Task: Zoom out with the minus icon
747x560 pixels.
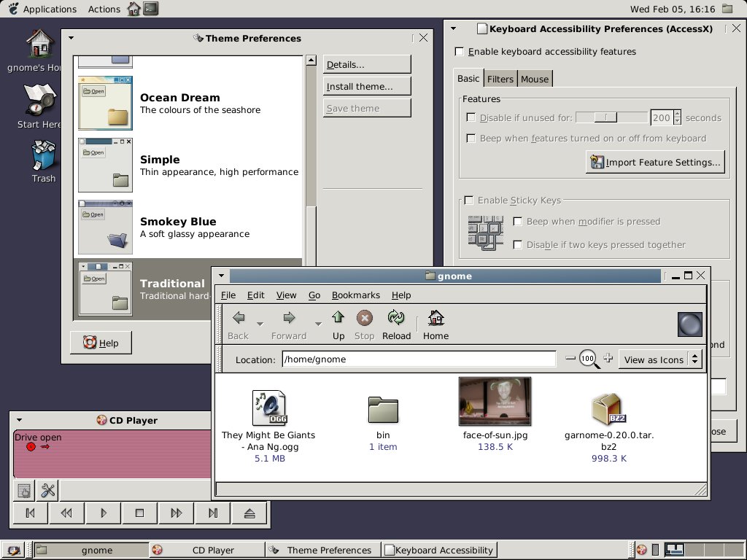Action: (570, 357)
